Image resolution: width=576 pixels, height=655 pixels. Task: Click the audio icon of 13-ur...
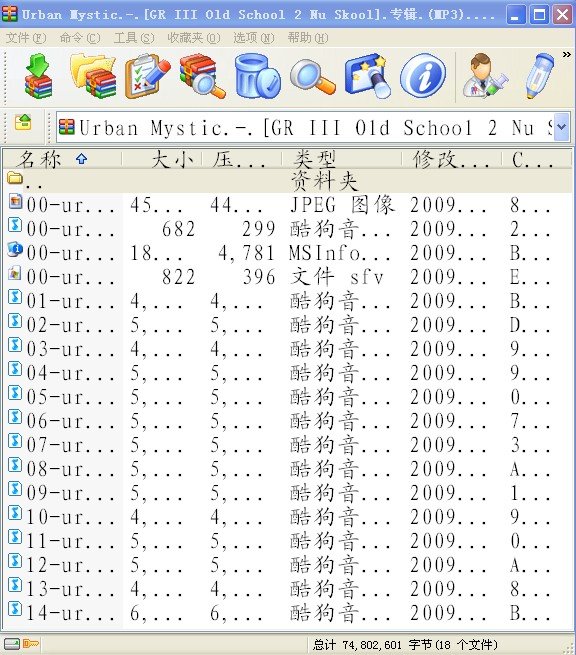(x=15, y=585)
